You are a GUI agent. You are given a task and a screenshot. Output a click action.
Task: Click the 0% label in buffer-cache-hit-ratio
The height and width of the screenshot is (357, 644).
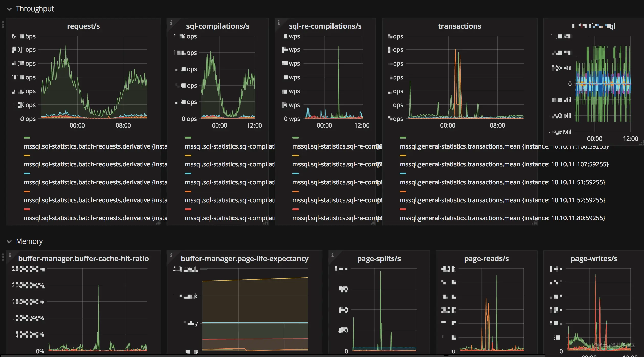tap(40, 351)
